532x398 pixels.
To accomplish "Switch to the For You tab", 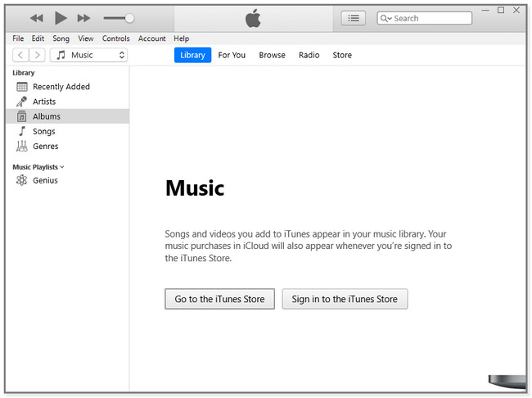I will click(232, 55).
